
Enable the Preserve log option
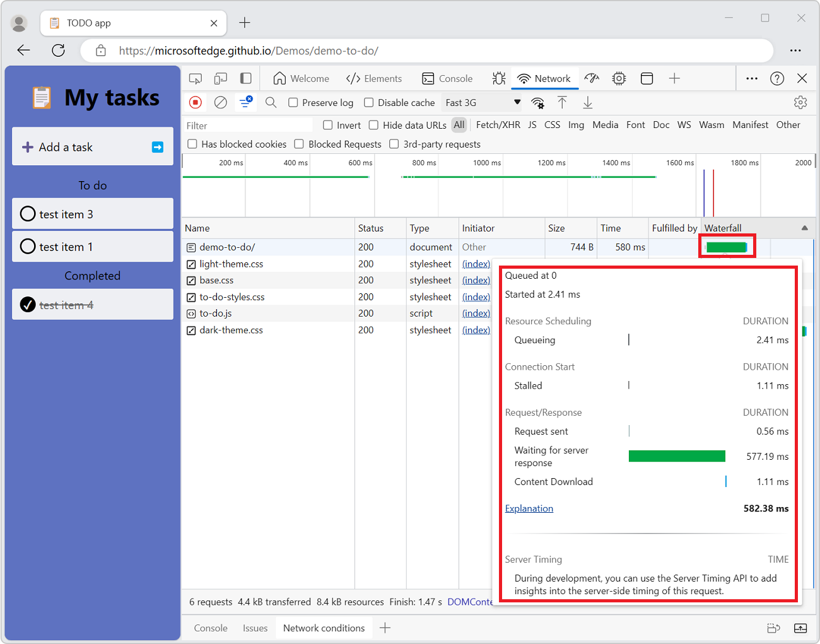[293, 102]
